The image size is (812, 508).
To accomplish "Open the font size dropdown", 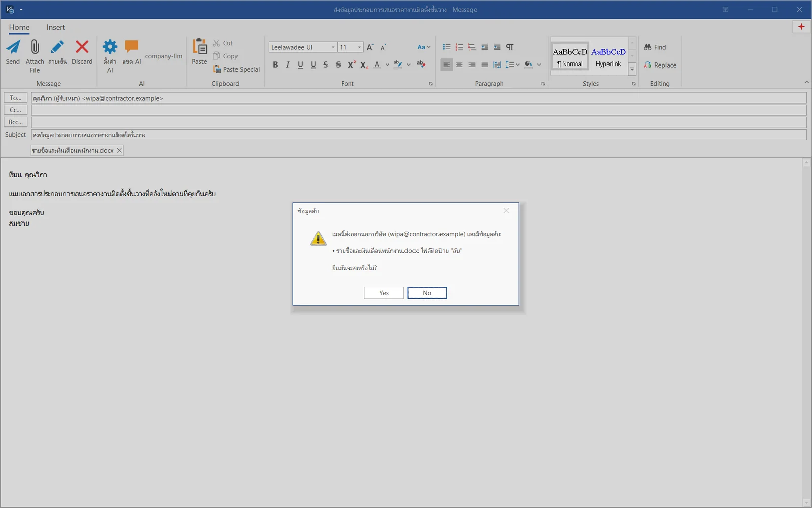I will [x=359, y=47].
